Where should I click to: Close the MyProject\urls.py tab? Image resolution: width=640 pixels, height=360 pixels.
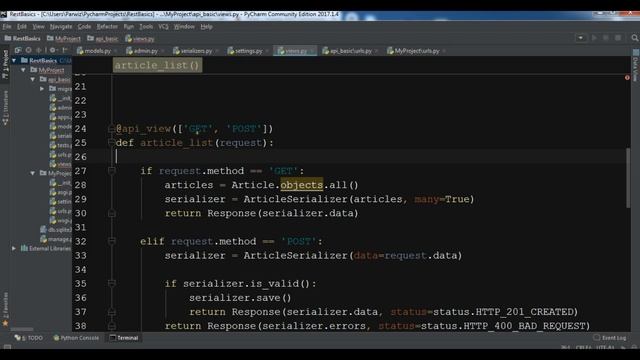coord(444,51)
